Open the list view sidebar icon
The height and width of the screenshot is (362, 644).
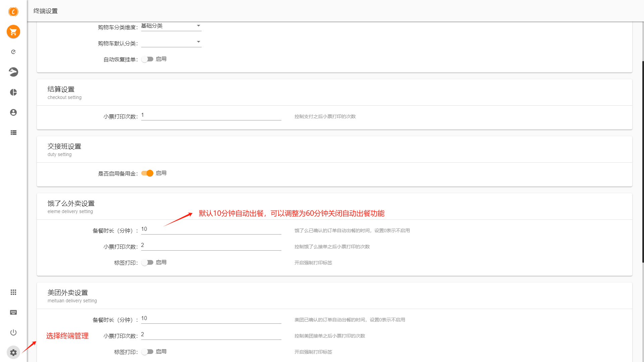[x=13, y=133]
